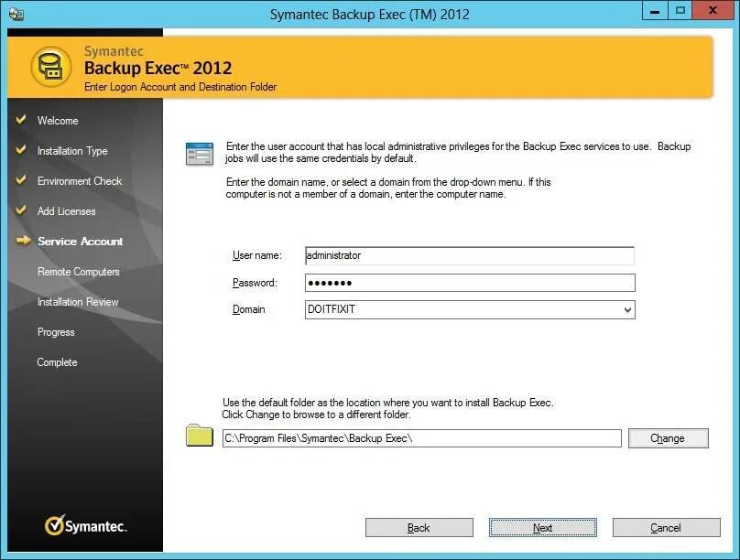
Task: Click the checkmark beside Welcome
Action: coord(21,119)
